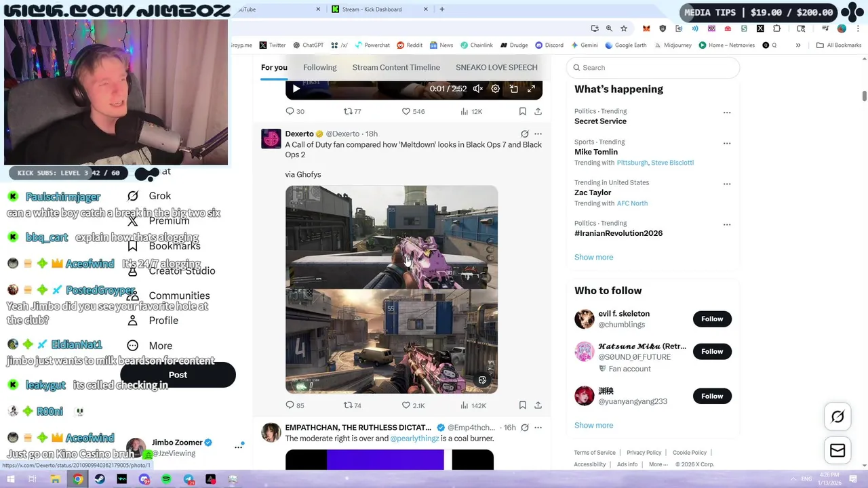Reply to the post with 30 comments
868x488 pixels.
295,111
